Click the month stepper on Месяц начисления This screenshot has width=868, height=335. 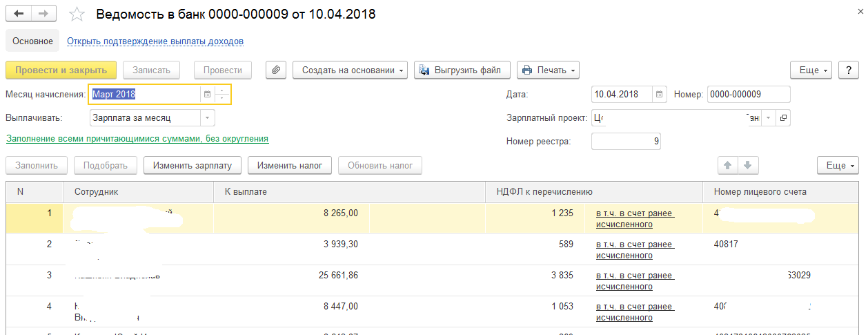point(223,94)
